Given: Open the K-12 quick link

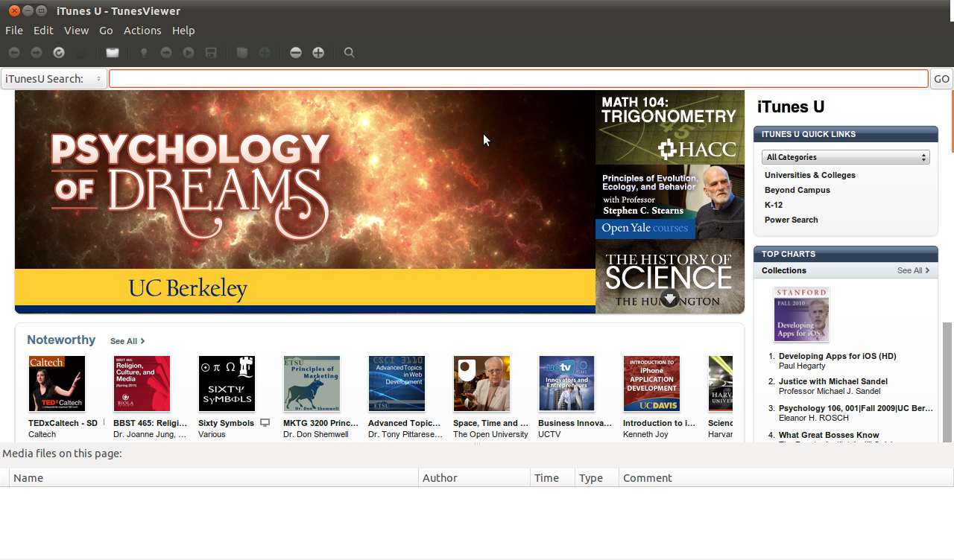Looking at the screenshot, I should 774,205.
